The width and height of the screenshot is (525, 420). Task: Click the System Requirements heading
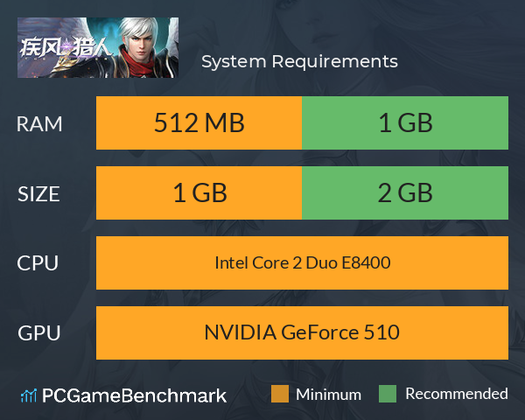[x=299, y=62]
